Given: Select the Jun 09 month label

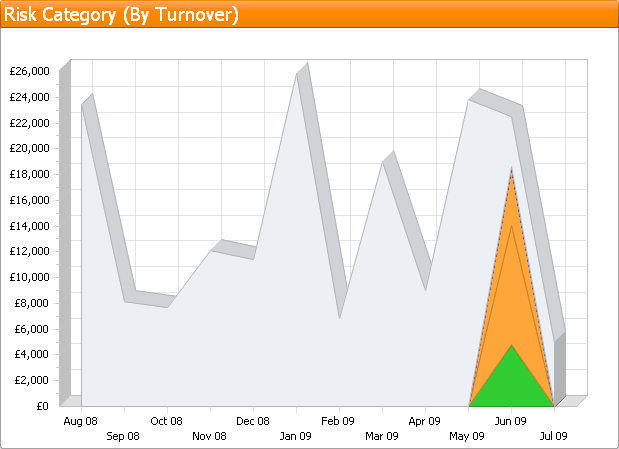Looking at the screenshot, I should click(x=511, y=422).
